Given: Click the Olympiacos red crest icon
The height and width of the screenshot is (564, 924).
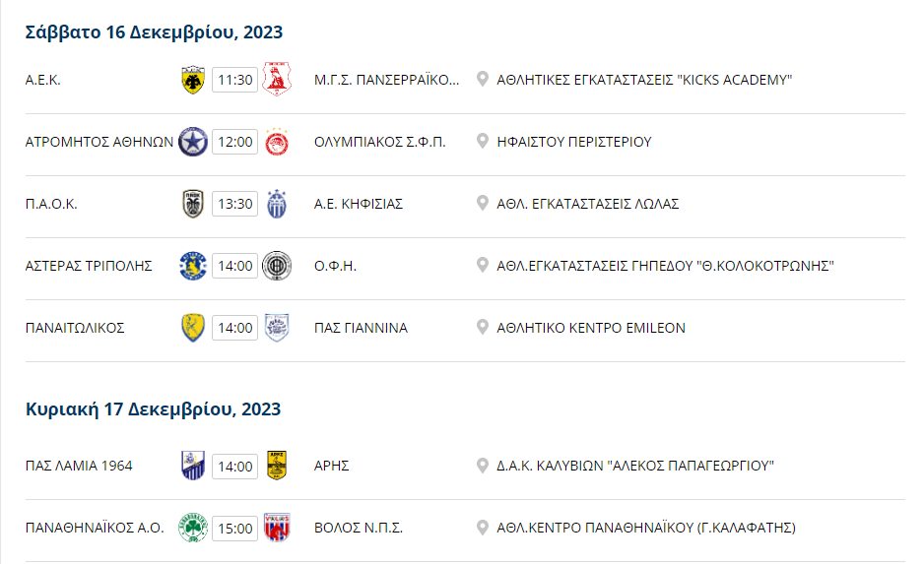Looking at the screenshot, I should 277,142.
